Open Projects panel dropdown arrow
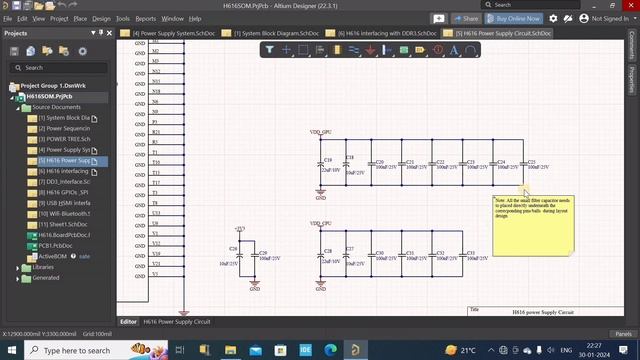This screenshot has height=360, width=640. (x=93, y=33)
